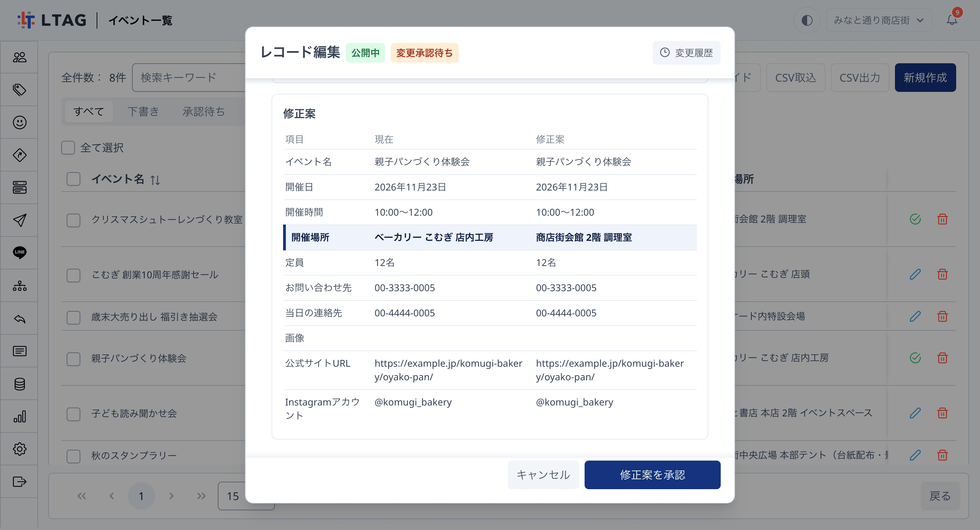Viewport: 980px width, 530px height.
Task: Delete the 子ども読み聞かせ会 row
Action: click(942, 413)
